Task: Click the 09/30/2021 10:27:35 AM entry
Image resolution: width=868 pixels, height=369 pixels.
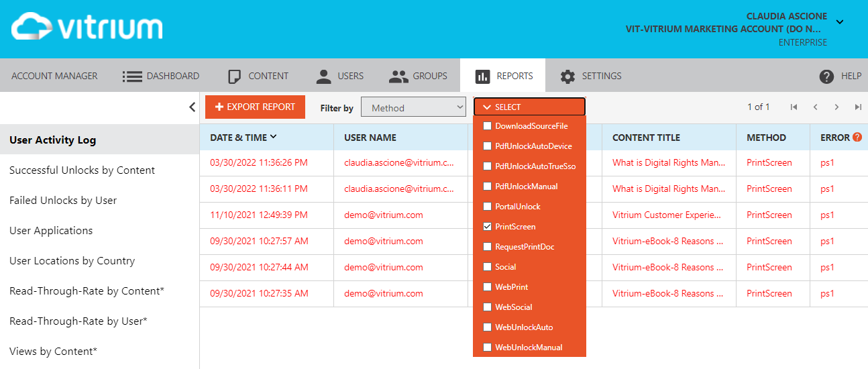Action: pyautogui.click(x=259, y=294)
